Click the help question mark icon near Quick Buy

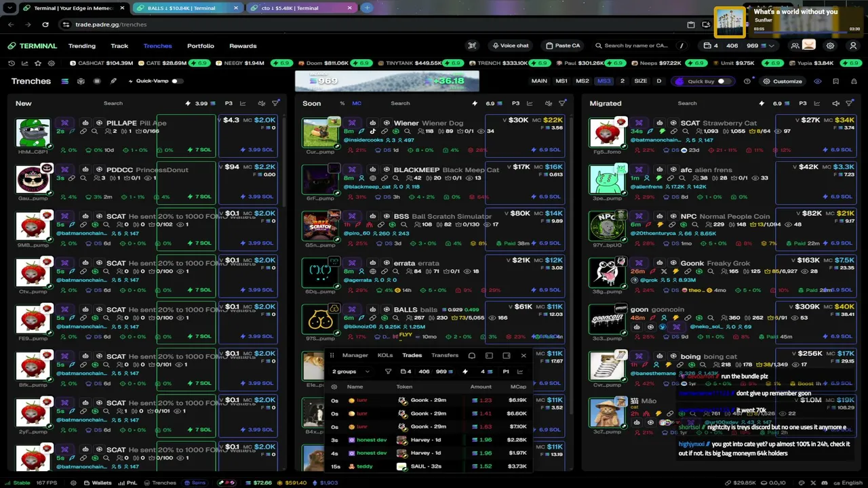tap(747, 81)
